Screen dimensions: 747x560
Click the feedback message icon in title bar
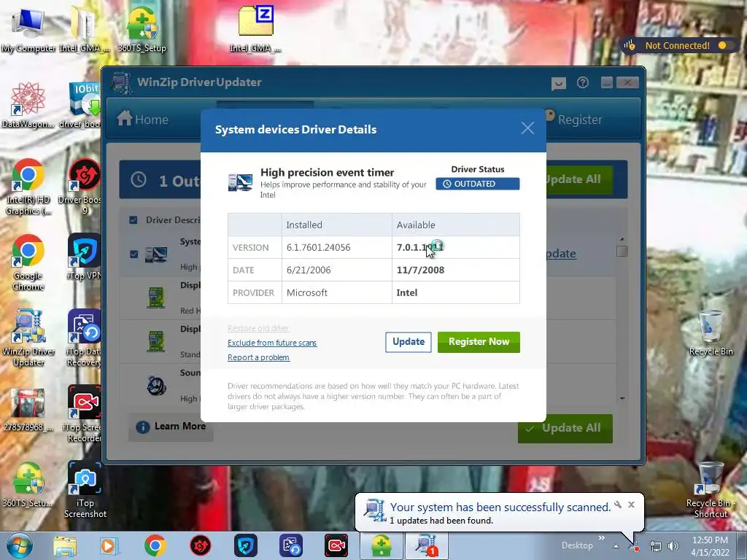pyautogui.click(x=558, y=83)
